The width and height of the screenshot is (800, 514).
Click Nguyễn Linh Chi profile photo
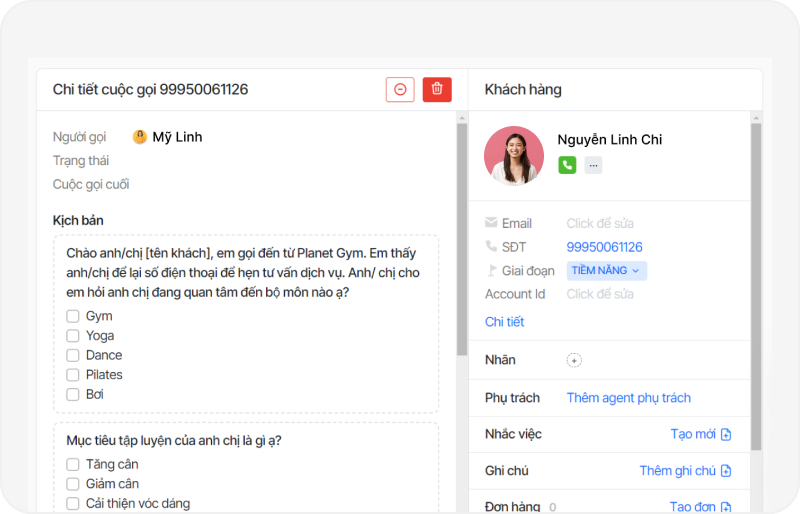[514, 155]
